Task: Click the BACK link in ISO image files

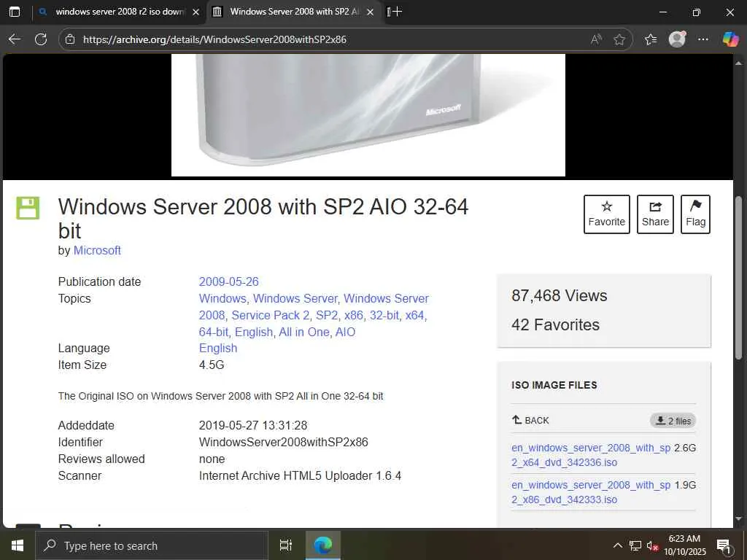Action: tap(530, 420)
